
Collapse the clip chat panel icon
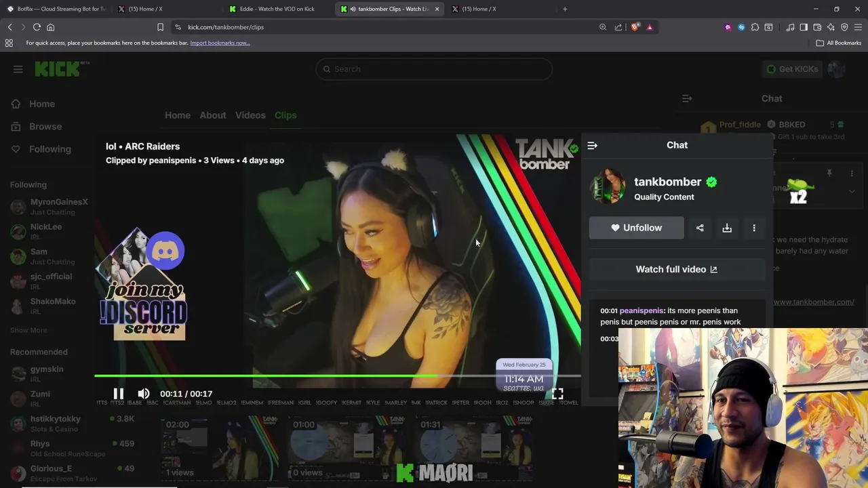click(592, 145)
